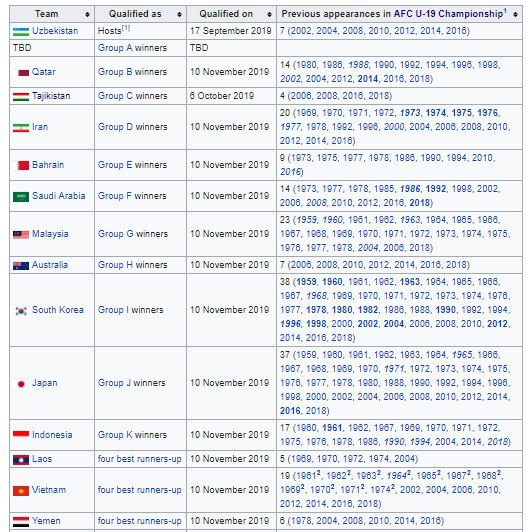Open the 2006 link in Tajikistan's appearances
This screenshot has height=532, width=526.
(301, 96)
